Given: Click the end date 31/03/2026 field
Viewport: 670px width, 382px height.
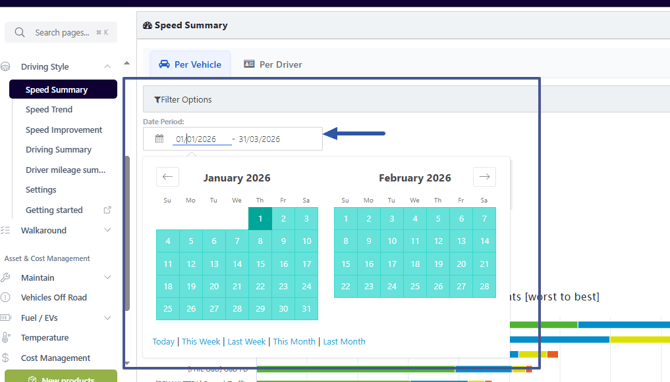Looking at the screenshot, I should [x=259, y=139].
